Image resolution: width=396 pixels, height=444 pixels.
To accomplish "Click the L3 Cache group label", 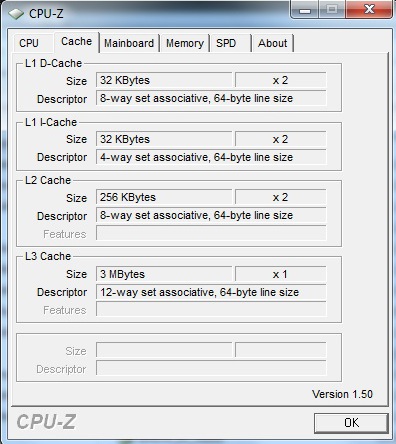I will [x=48, y=256].
